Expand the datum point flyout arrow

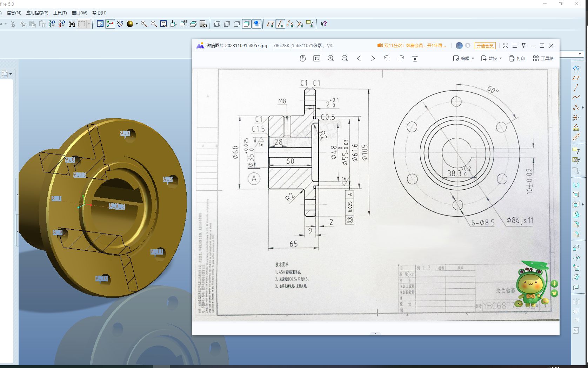(583, 107)
